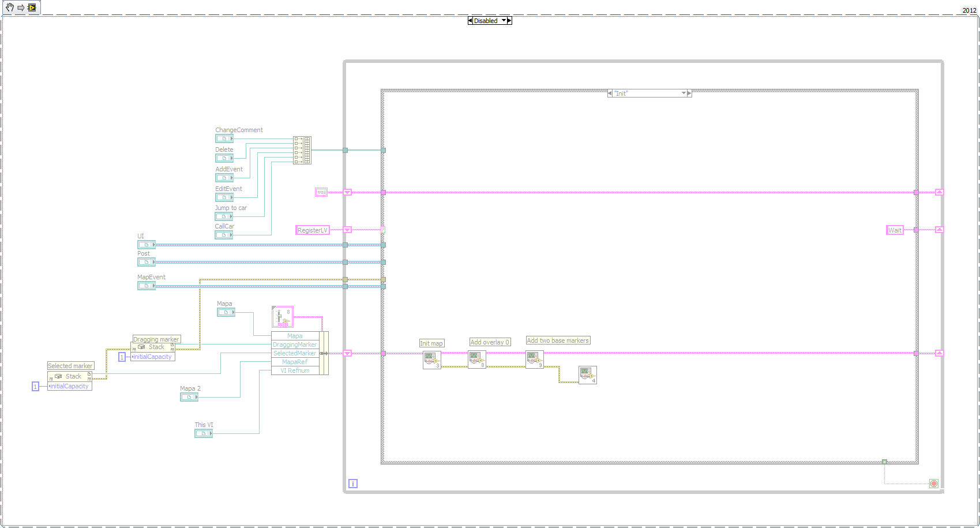The image size is (980, 528).
Task: Open the "Init" case selector dropdown
Action: click(684, 93)
